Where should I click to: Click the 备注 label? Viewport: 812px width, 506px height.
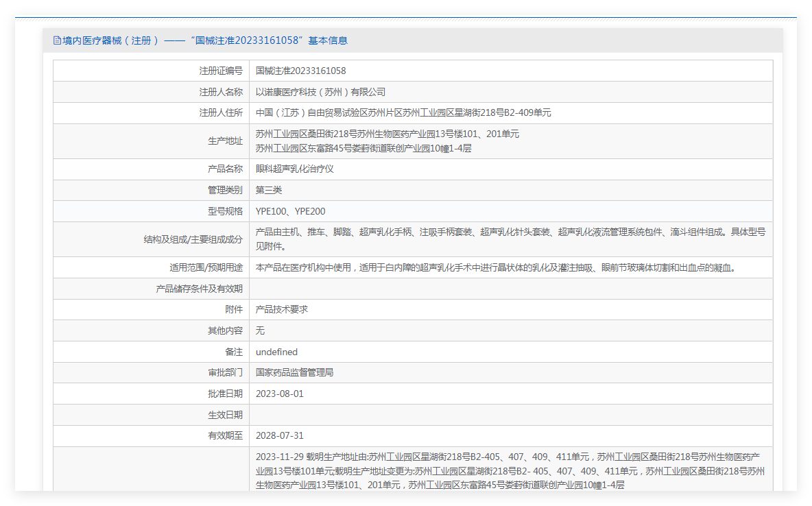pos(234,352)
